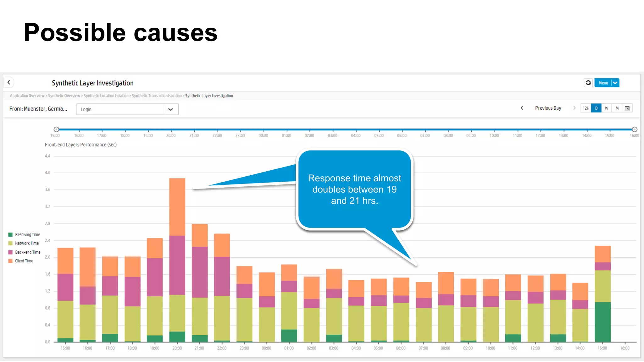Click the tall 20:00 bar in chart
This screenshot has width=644, height=362.
[177, 260]
